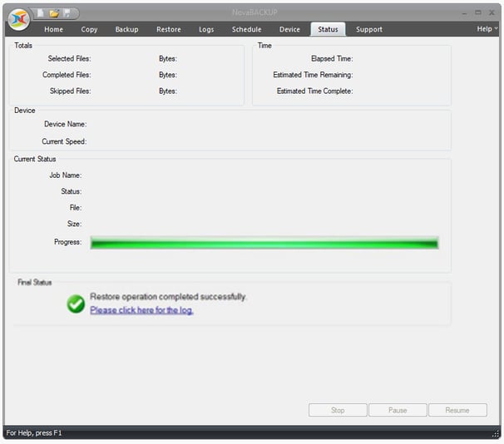Click the Resume button
This screenshot has width=504, height=444.
457,410
